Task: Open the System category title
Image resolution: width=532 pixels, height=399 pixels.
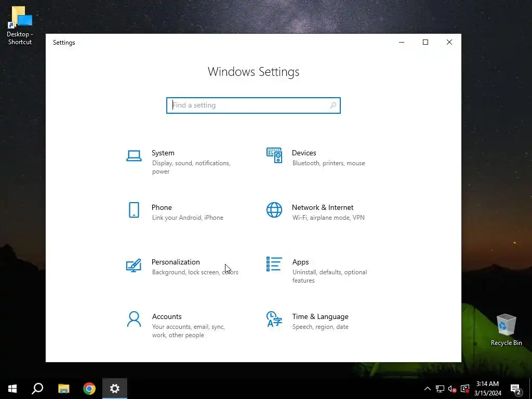Action: [163, 153]
